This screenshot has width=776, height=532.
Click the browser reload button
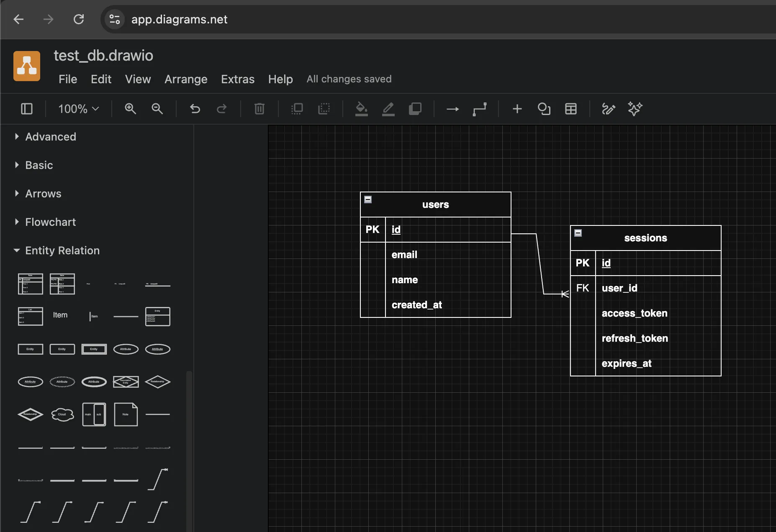tap(79, 19)
